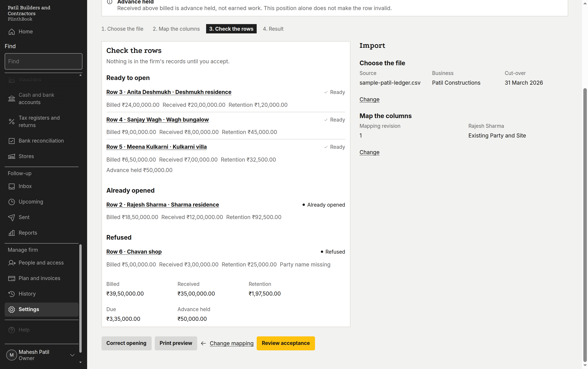The width and height of the screenshot is (588, 369).
Task: Click the Tax registers percent icon
Action: click(x=11, y=121)
